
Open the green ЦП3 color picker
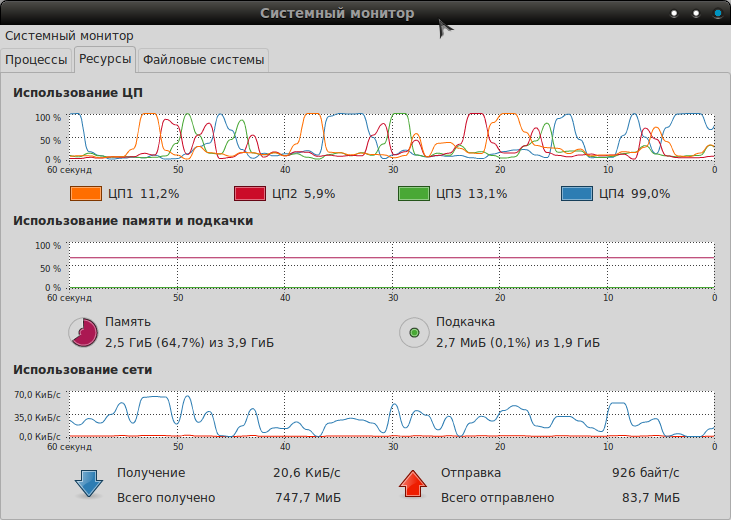pos(414,194)
